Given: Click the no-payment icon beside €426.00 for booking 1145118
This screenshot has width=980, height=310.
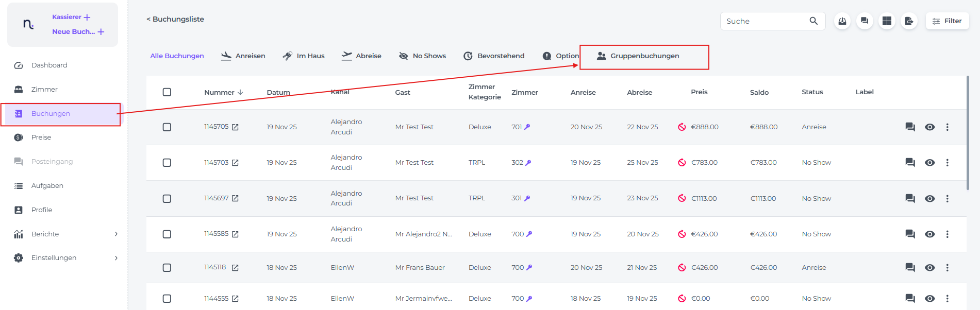Looking at the screenshot, I should click(x=682, y=268).
